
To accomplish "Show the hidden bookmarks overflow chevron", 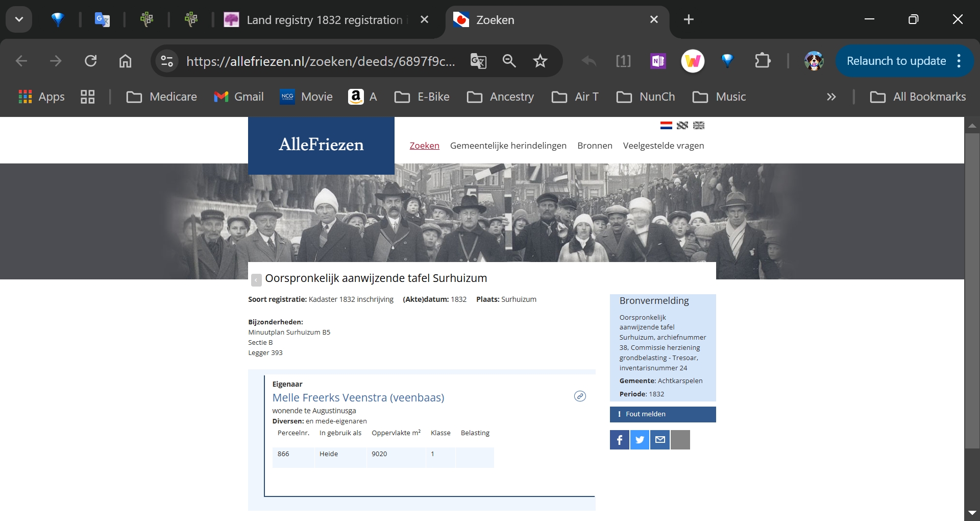I will 831,97.
